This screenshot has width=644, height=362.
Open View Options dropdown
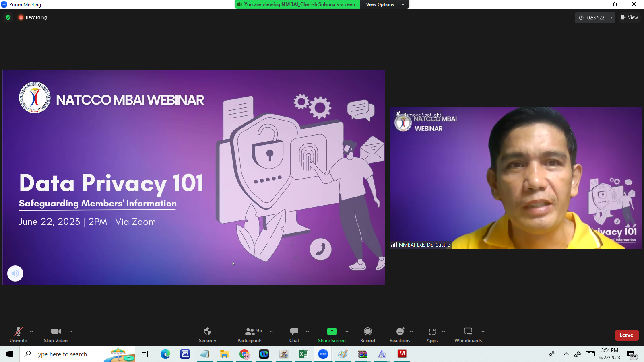pos(384,4)
